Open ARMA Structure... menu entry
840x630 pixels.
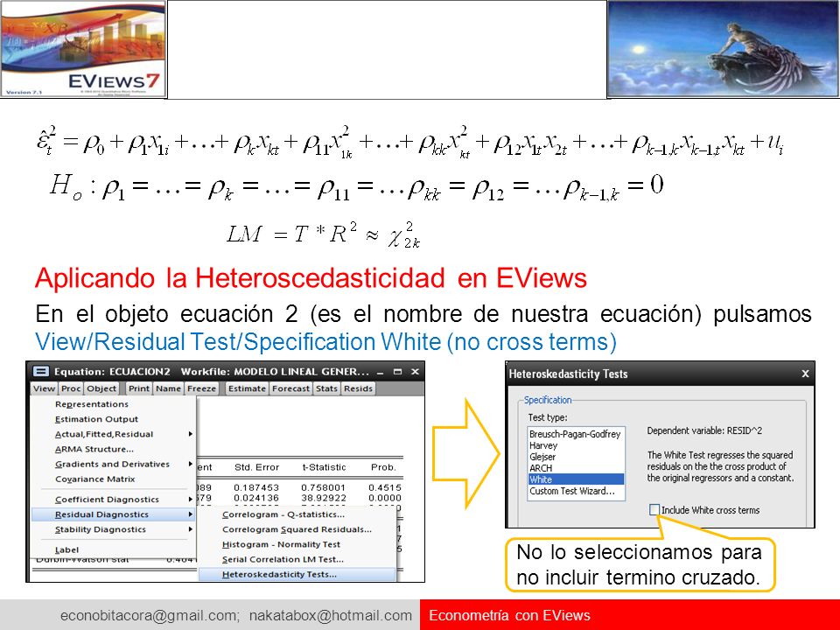[x=114, y=449]
